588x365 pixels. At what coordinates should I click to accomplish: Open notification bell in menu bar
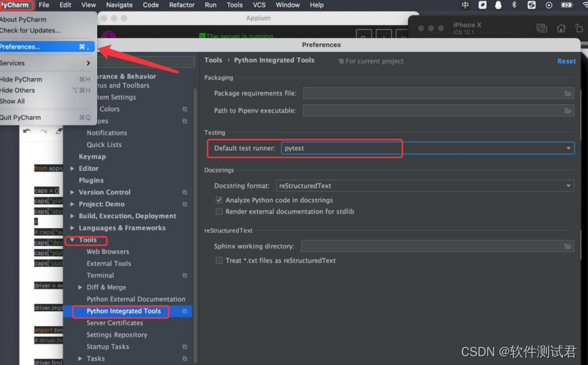(x=498, y=5)
